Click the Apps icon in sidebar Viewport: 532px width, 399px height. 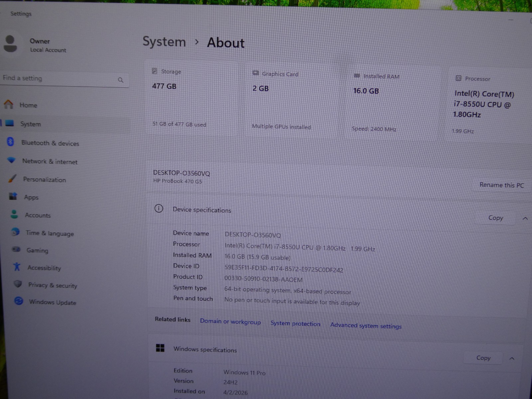pyautogui.click(x=13, y=196)
